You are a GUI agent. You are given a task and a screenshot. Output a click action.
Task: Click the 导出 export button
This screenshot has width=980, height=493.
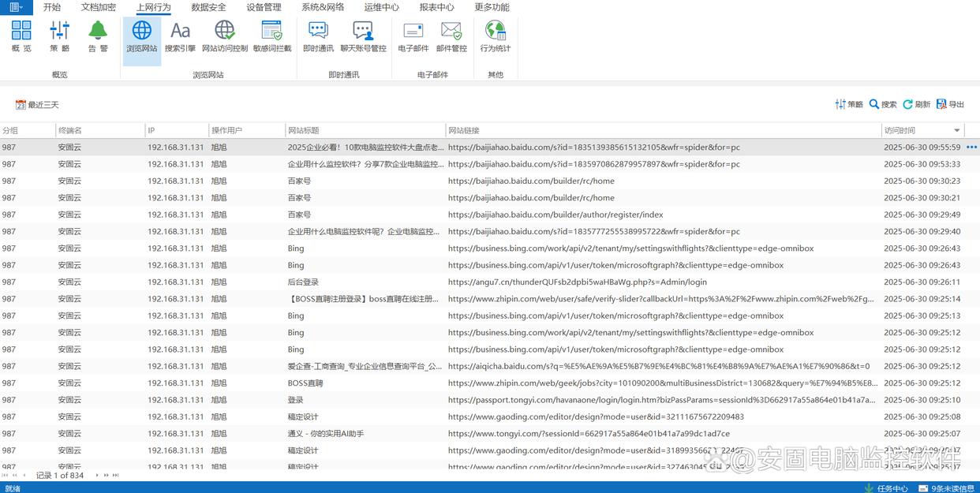click(951, 104)
